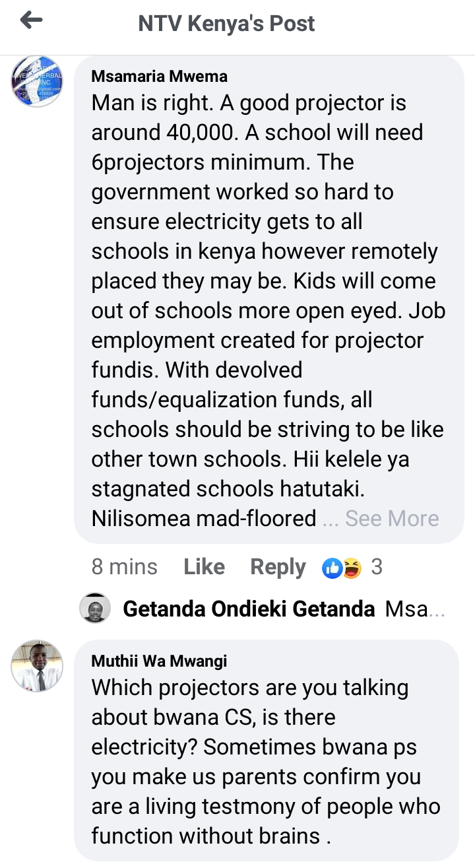
Task: Open Muthii Wa Mwangi's profile picture
Action: coord(38,666)
